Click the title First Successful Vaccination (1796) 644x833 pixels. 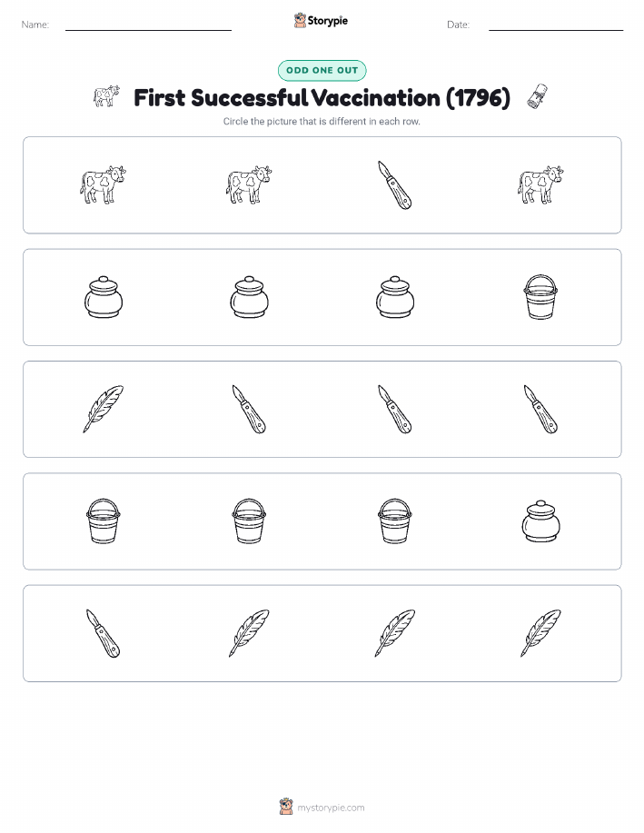pyautogui.click(x=322, y=98)
